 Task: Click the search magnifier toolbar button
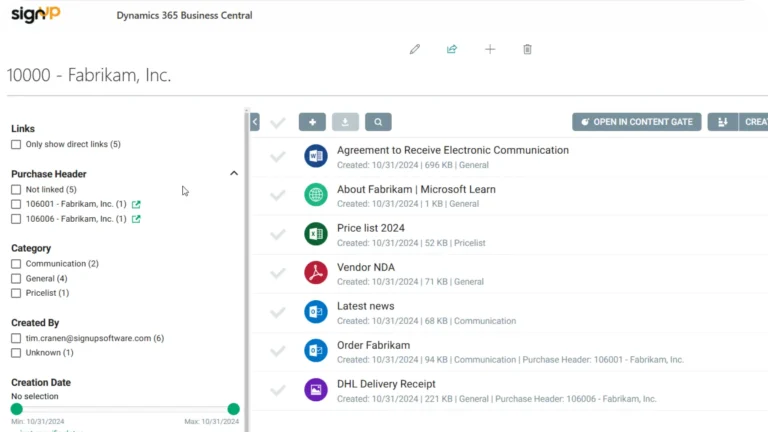coord(378,122)
